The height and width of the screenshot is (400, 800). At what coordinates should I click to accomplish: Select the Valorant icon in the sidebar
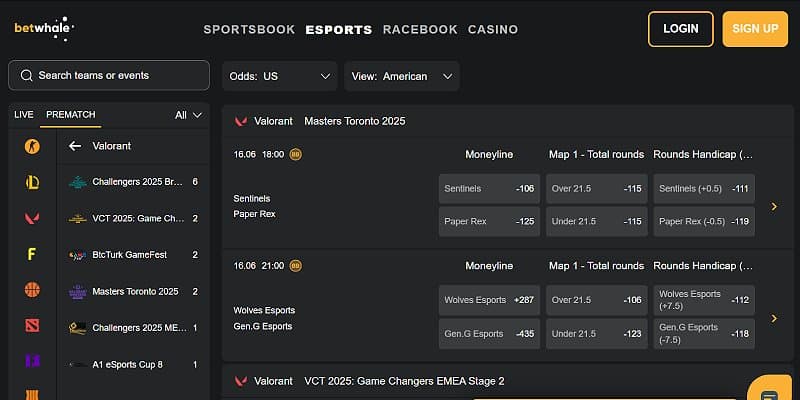point(32,218)
